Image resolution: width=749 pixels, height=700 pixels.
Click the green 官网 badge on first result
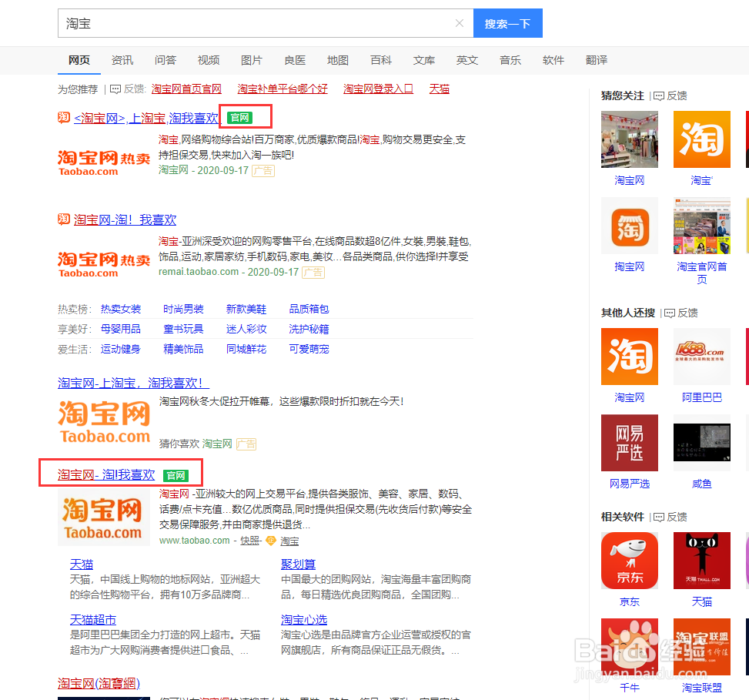240,118
